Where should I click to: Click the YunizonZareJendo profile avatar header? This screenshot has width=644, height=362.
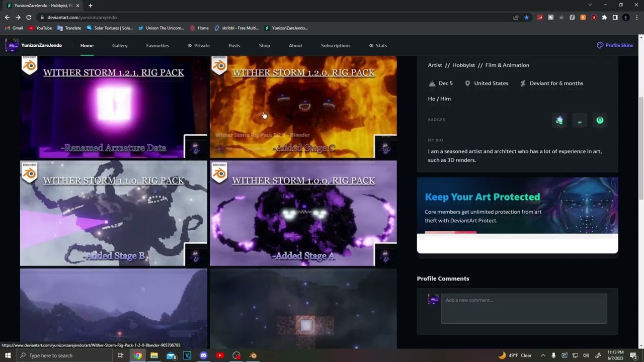12,45
